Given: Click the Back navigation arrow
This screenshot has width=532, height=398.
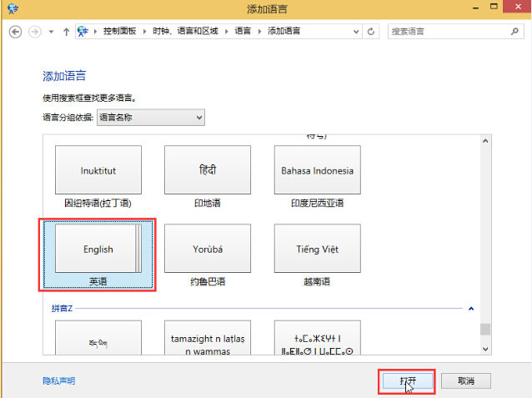Looking at the screenshot, I should 15,32.
